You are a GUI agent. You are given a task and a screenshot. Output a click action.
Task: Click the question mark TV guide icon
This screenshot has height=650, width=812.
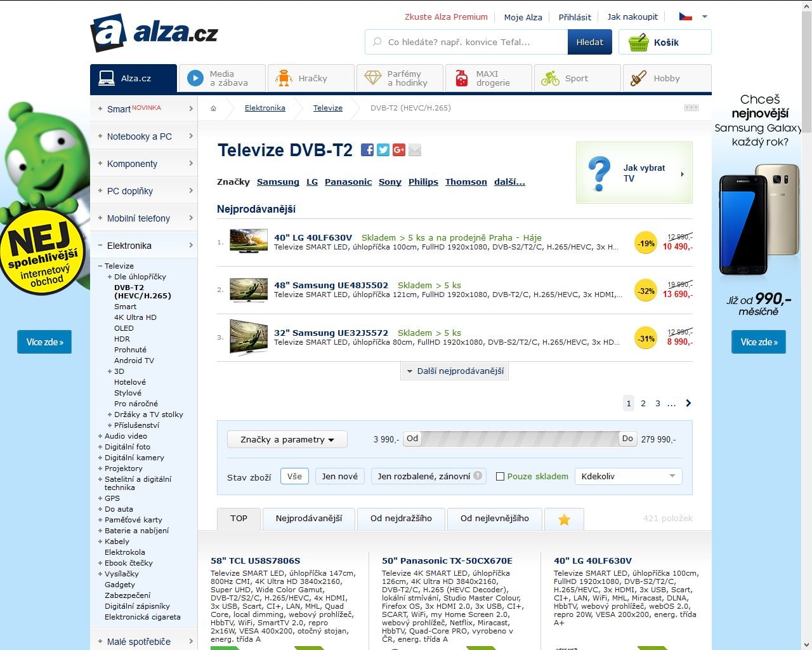coord(599,173)
